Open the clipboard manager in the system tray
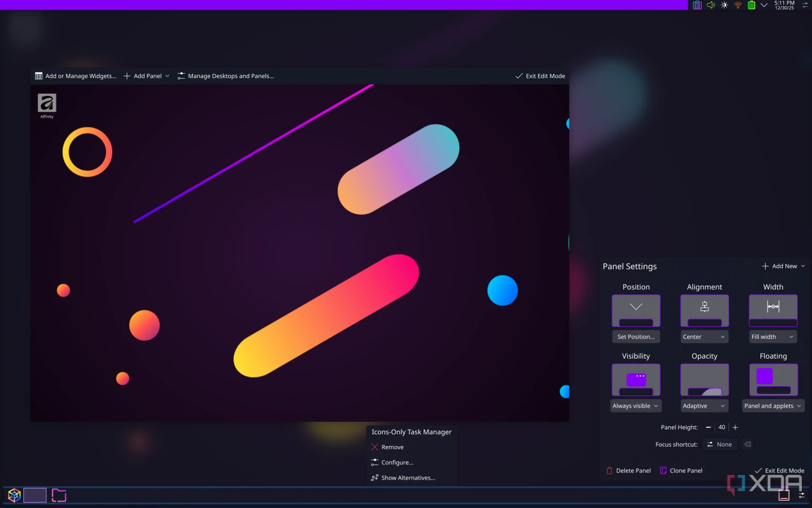The width and height of the screenshot is (812, 508). 697,5
